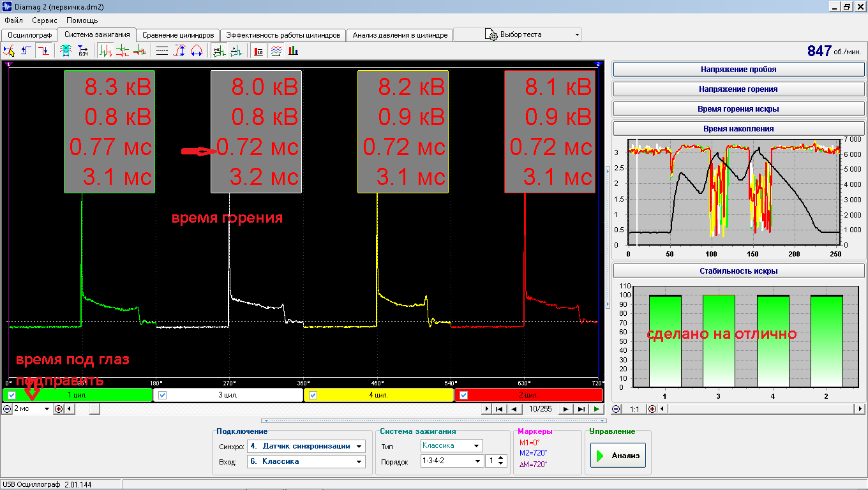Step forward one frame
This screenshot has height=490, width=868.
565,409
